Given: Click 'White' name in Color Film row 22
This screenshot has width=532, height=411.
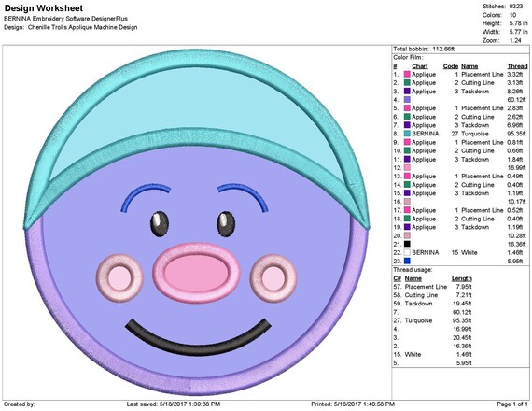Looking at the screenshot, I should click(x=469, y=253).
